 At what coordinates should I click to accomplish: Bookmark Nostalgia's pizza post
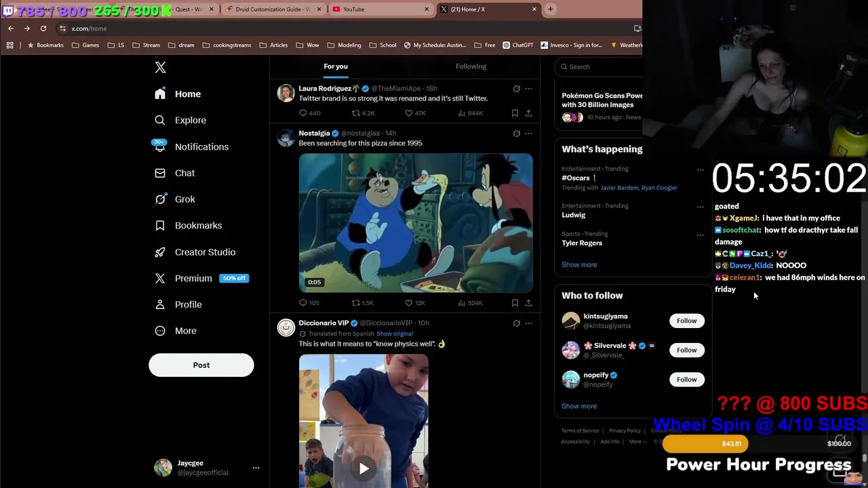(x=515, y=303)
